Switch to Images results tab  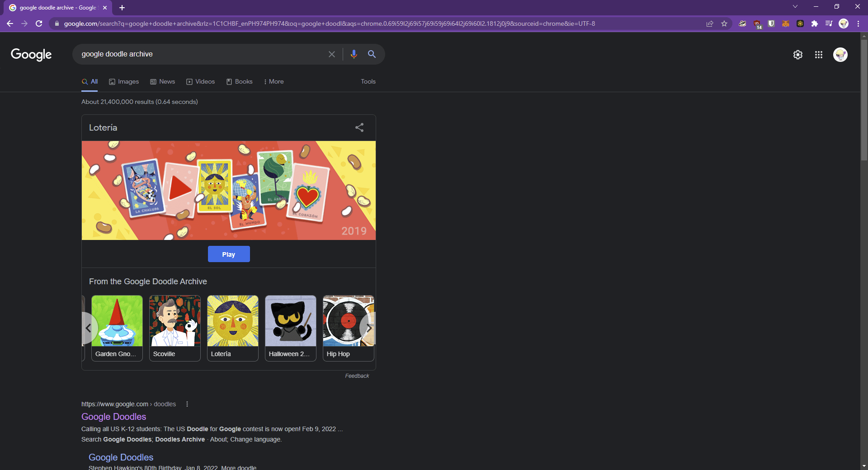124,82
